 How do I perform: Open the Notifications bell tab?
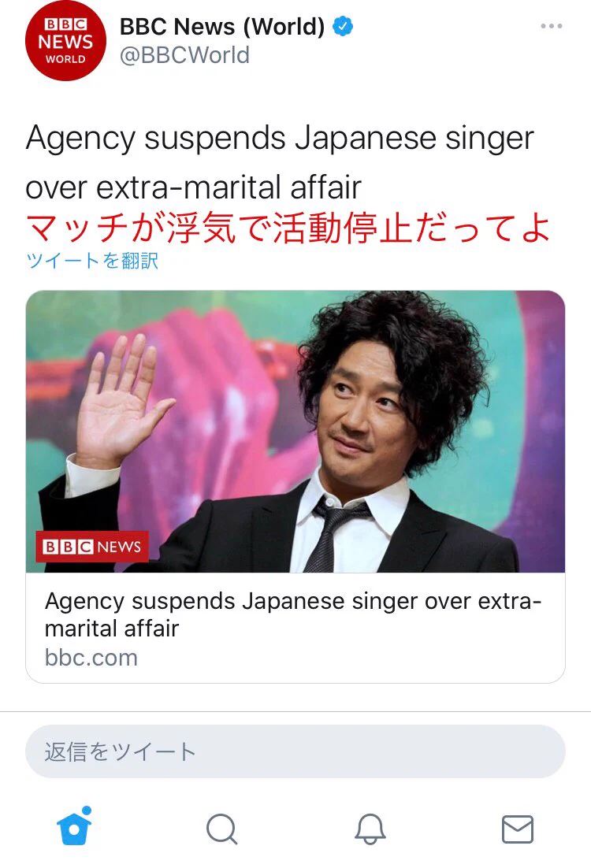(x=370, y=829)
